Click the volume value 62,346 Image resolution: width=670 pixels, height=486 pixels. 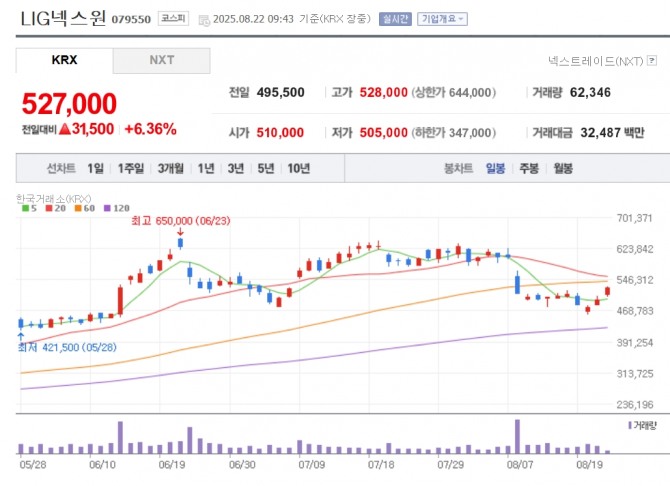pyautogui.click(x=590, y=92)
